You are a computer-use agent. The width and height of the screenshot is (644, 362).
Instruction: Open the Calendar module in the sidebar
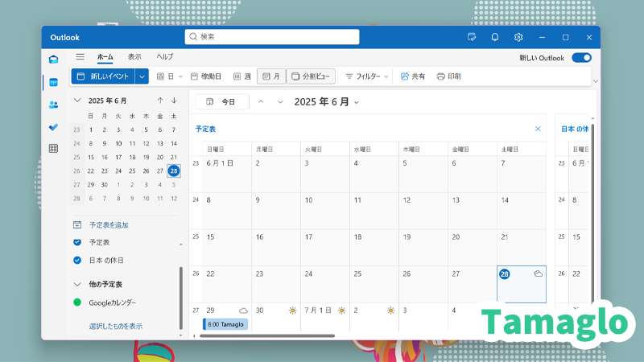53,83
